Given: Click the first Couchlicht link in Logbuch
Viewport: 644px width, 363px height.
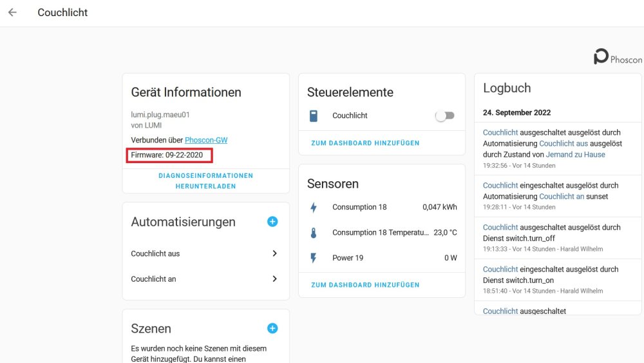Looking at the screenshot, I should (x=500, y=132).
